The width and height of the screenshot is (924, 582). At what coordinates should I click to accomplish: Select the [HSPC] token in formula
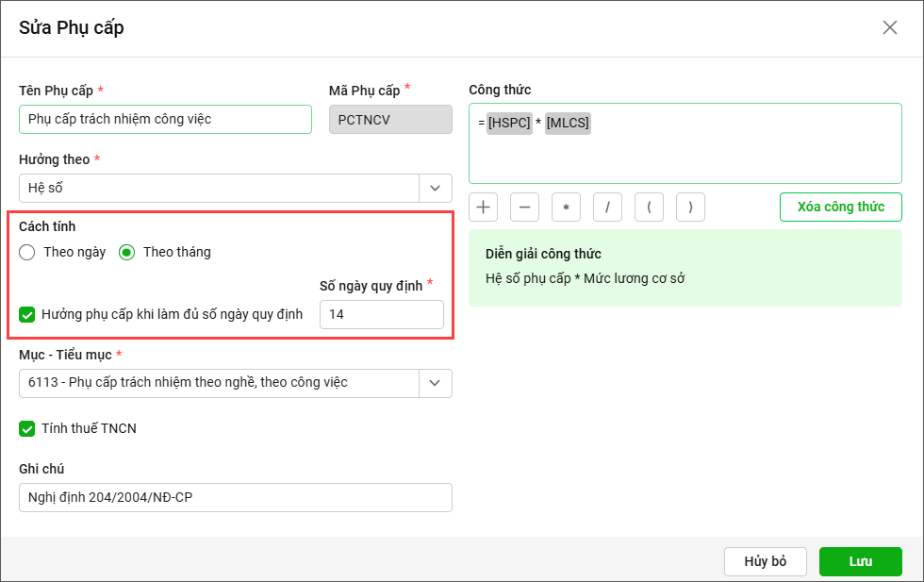509,124
